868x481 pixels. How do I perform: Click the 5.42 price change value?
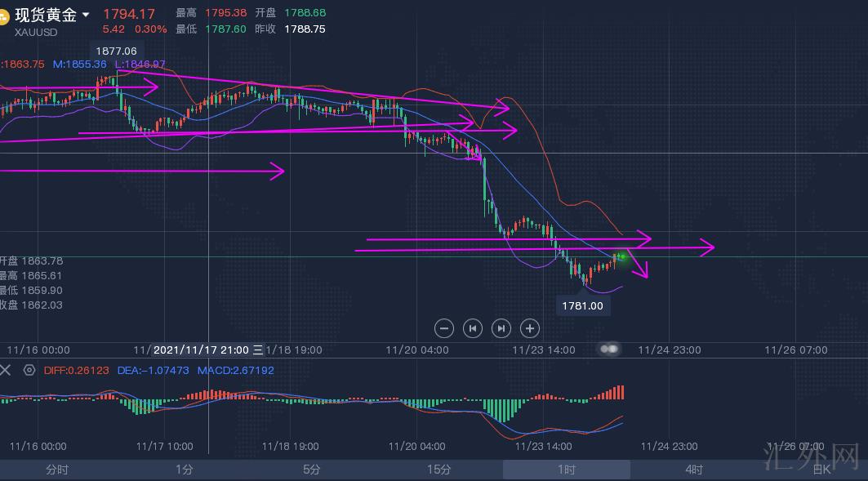tap(114, 29)
